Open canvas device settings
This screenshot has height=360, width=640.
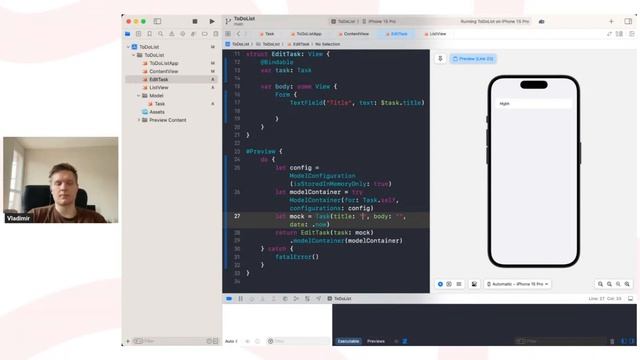(474, 284)
